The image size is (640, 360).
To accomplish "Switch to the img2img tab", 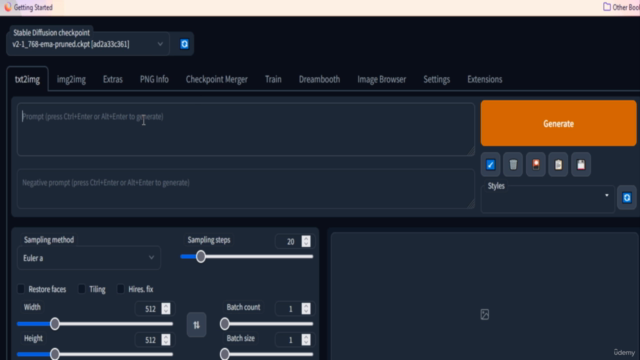I will point(71,79).
